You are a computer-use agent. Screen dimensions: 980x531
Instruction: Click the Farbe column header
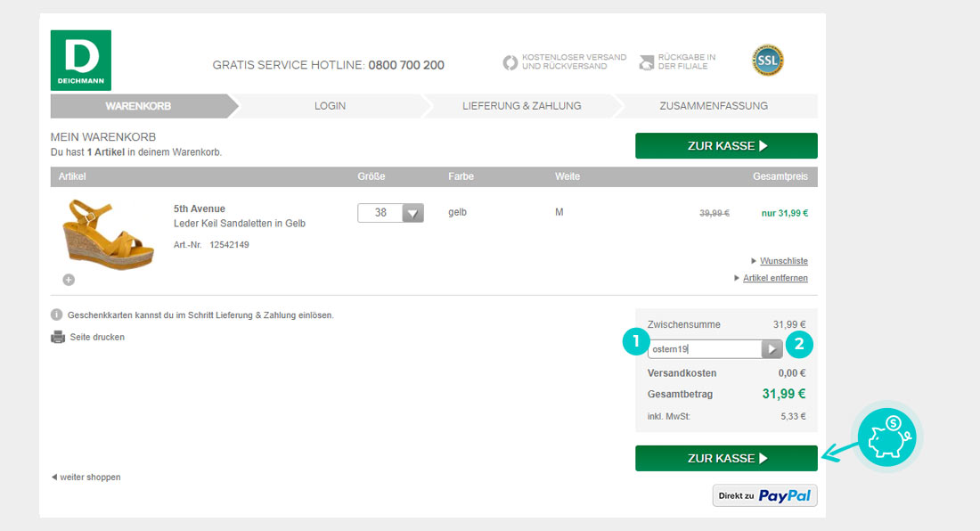(461, 176)
